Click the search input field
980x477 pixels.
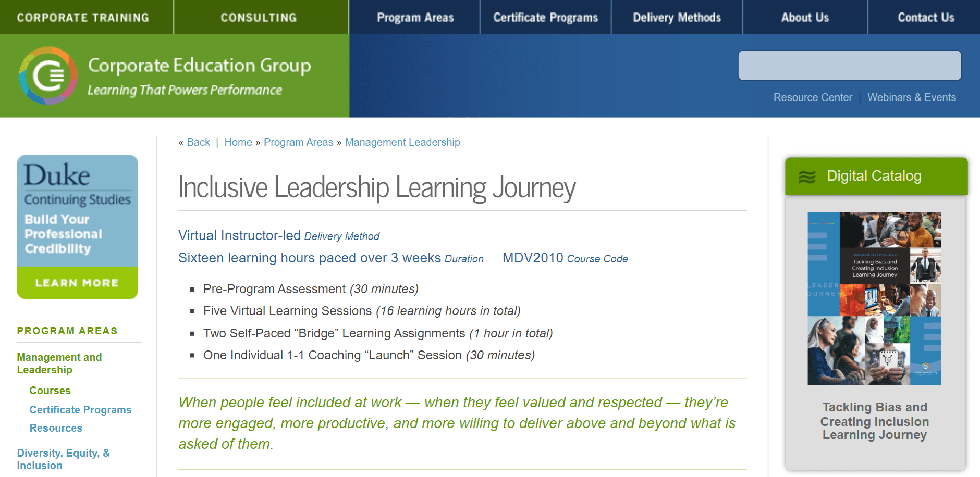(849, 66)
